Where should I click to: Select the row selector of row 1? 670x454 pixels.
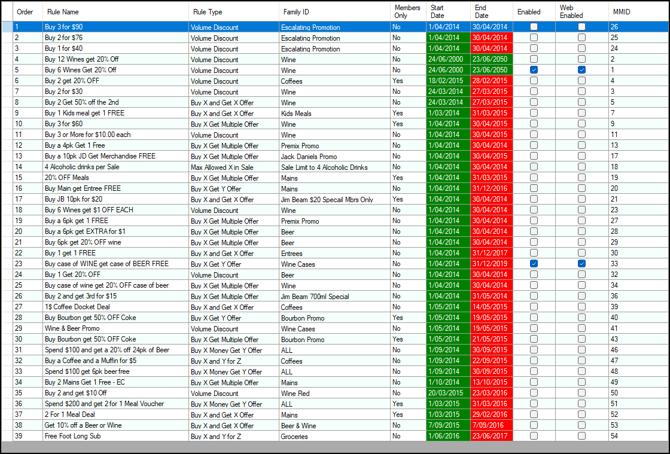pos(7,27)
